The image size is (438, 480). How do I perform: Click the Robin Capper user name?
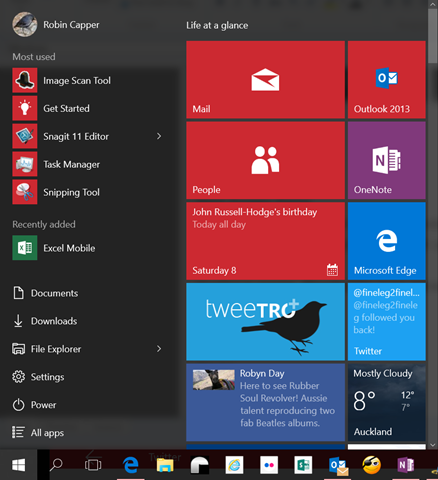tap(71, 25)
